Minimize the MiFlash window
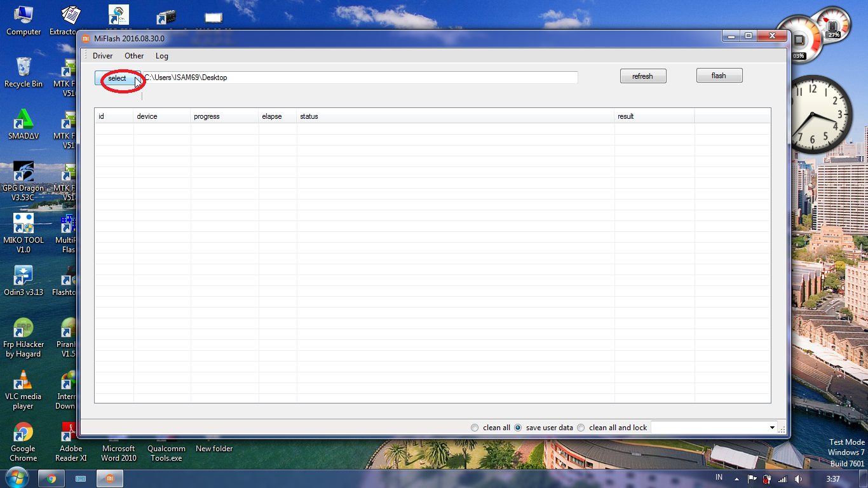868x488 pixels. 731,36
